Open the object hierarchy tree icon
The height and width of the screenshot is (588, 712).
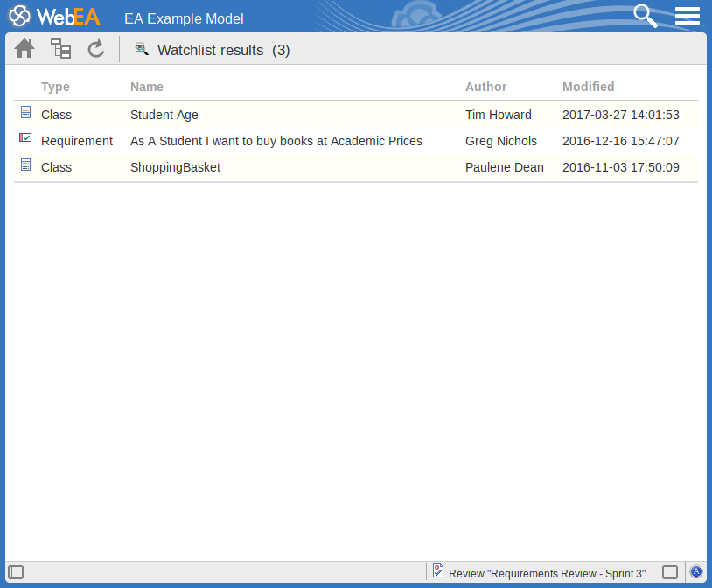coord(60,49)
